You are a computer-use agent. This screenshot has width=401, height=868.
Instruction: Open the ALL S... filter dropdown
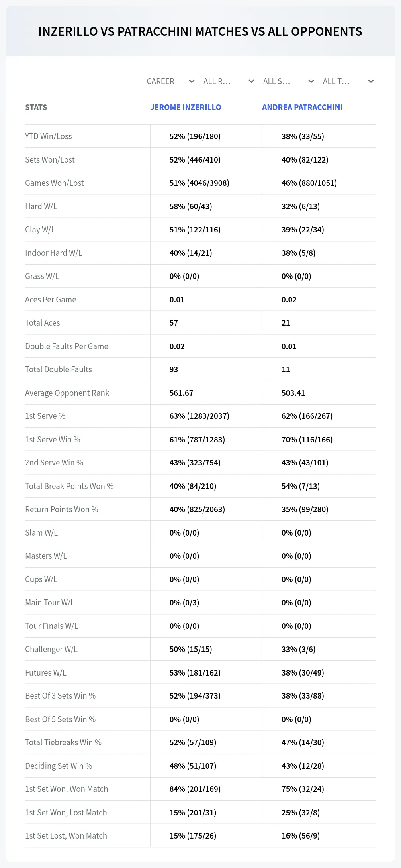click(x=289, y=81)
